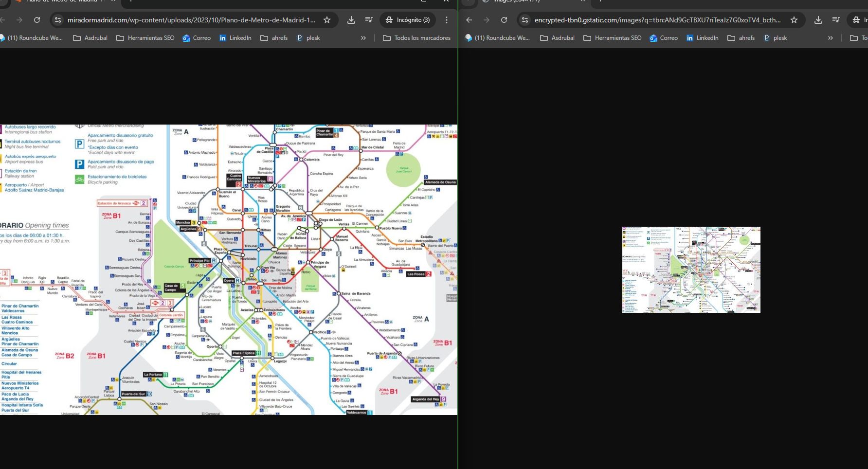Click the download icon in the left toolbar

[351, 20]
